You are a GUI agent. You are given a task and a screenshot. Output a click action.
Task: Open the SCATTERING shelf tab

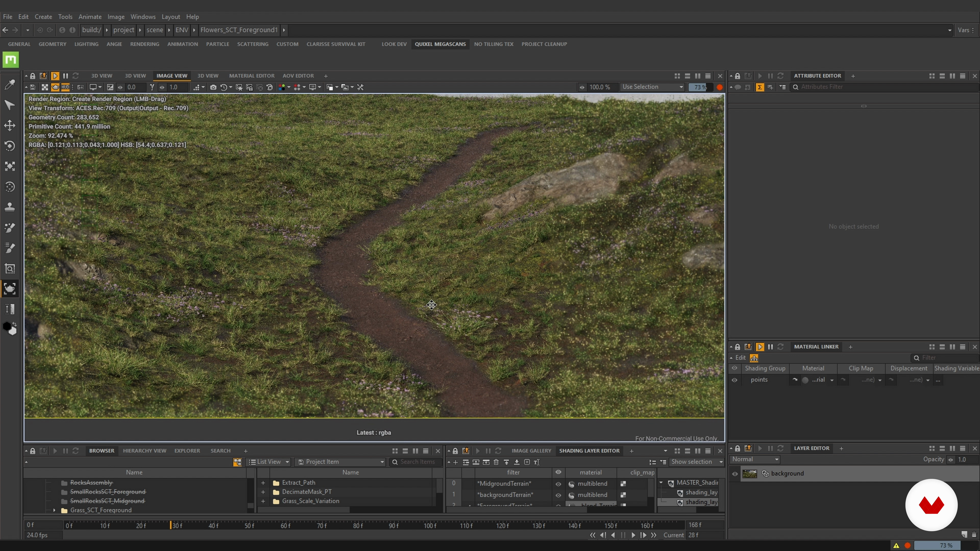253,44
